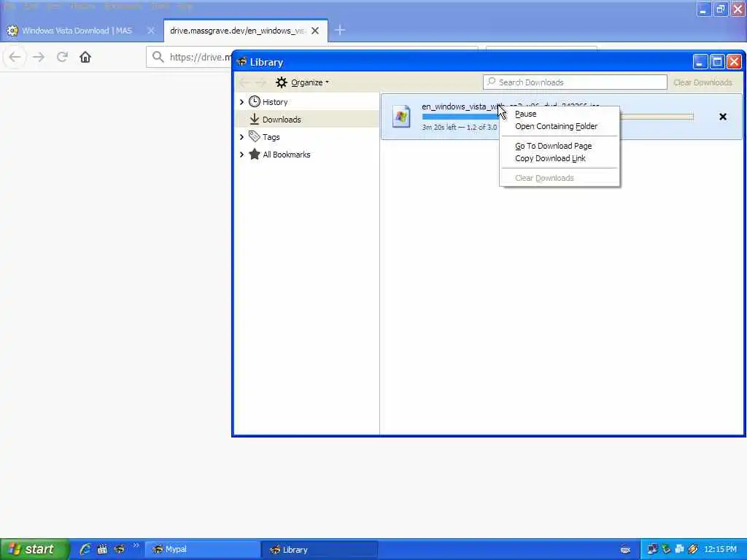Screen dimensions: 747x560
Task: Choose Copy Download Link
Action: click(x=550, y=158)
